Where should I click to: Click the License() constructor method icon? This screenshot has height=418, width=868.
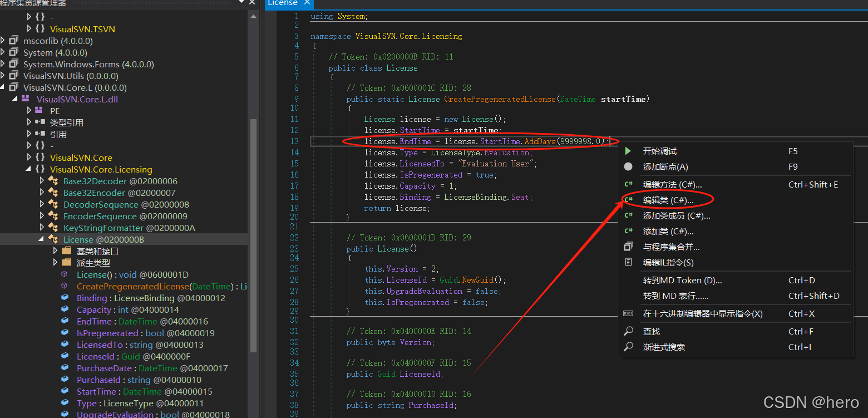[x=65, y=274]
